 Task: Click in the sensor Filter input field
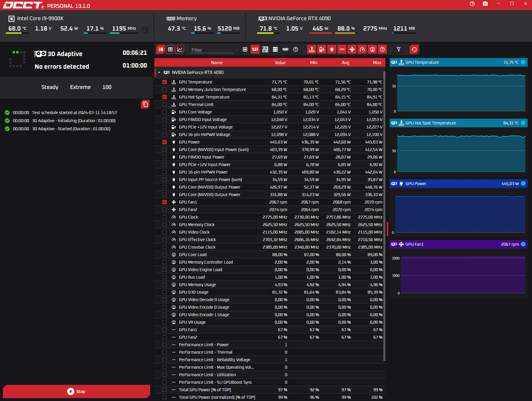[212, 50]
